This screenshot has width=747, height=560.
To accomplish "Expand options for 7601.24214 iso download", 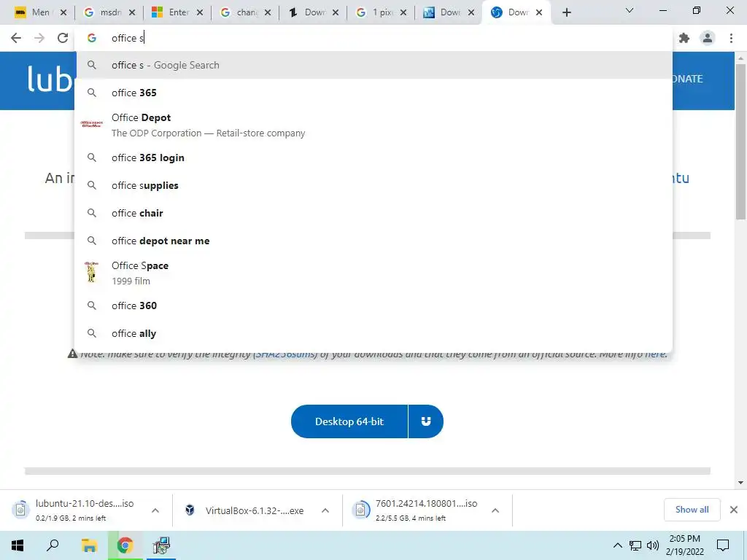I will (x=495, y=510).
